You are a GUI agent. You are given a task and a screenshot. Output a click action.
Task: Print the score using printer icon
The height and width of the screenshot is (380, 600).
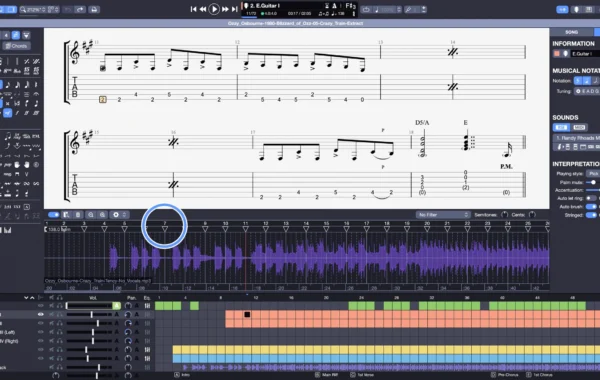(x=94, y=9)
